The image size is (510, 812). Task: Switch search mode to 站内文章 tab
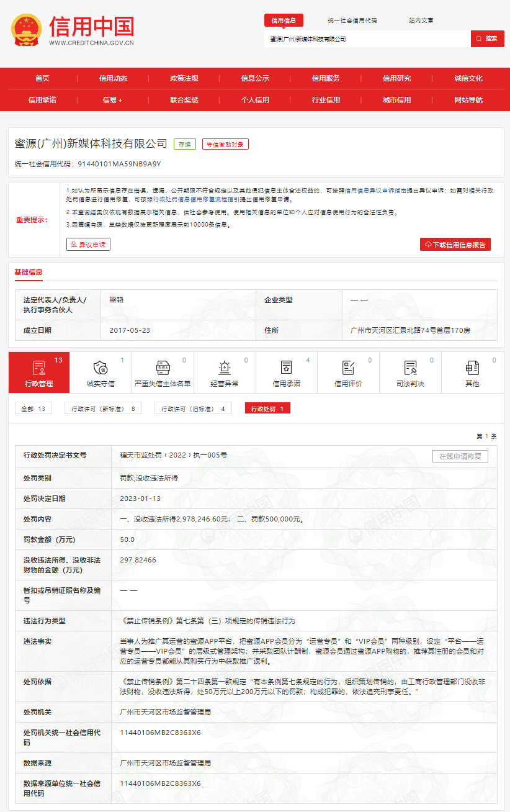[421, 20]
